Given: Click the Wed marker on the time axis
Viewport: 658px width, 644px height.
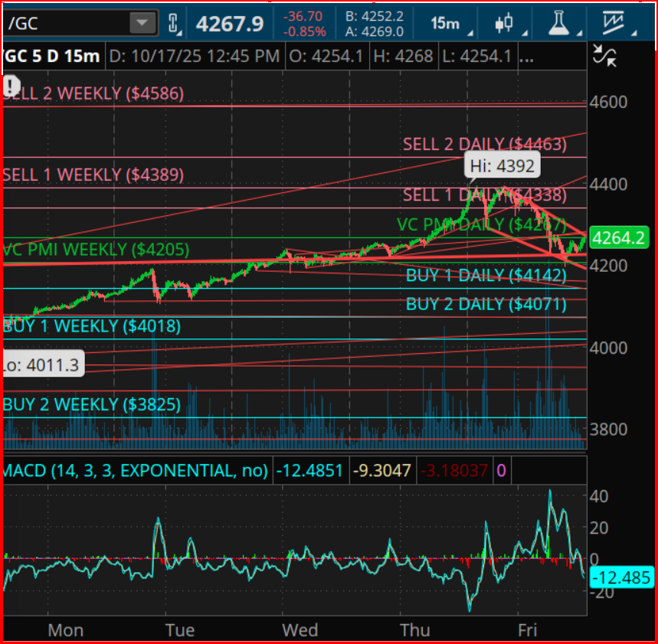Looking at the screenshot, I should pos(300,629).
